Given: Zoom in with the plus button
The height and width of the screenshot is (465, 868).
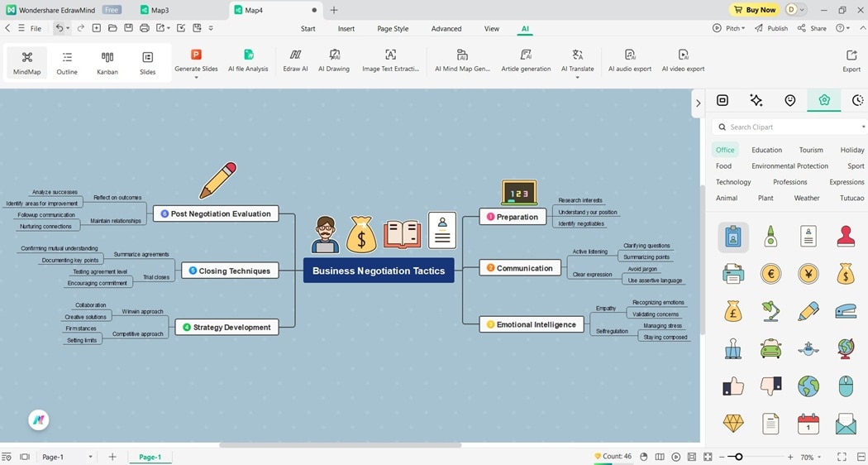Looking at the screenshot, I should (790, 457).
